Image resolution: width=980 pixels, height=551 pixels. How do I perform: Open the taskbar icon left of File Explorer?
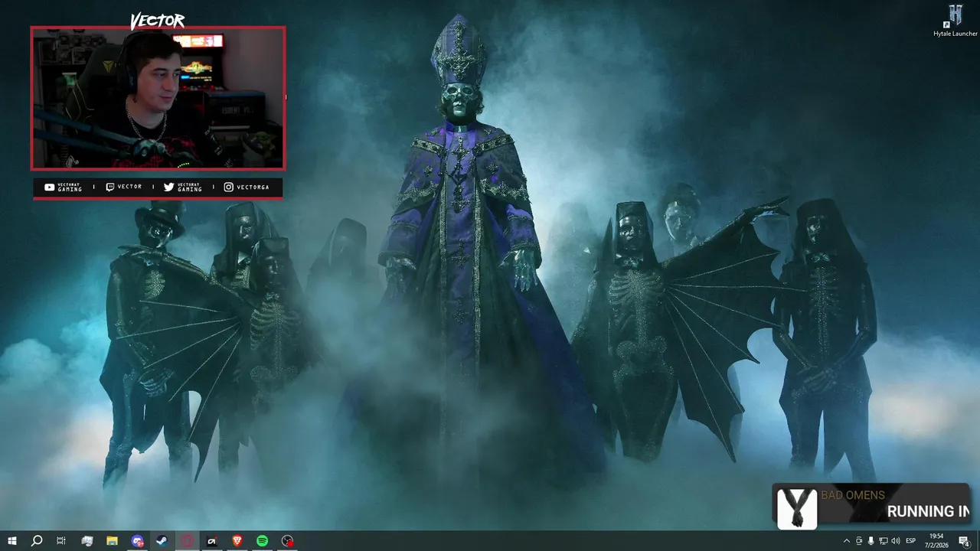87,541
